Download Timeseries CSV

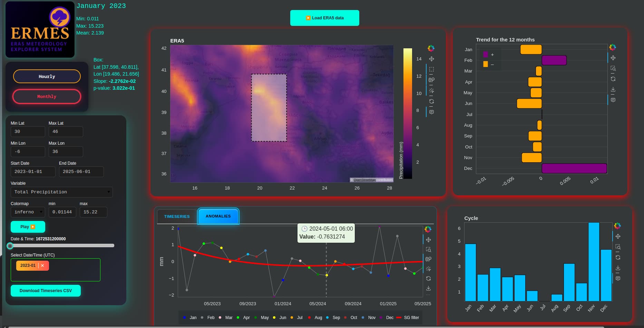coord(46,291)
